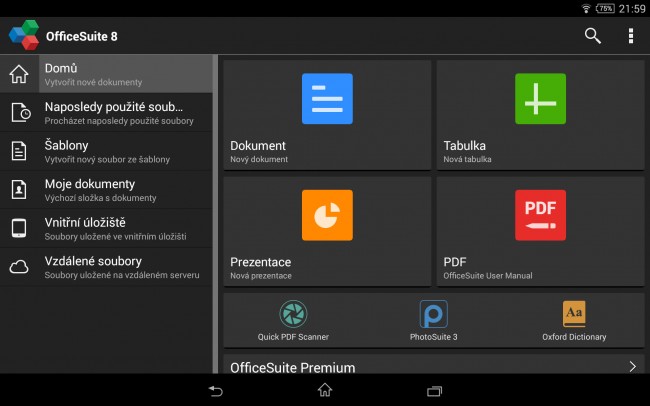Click 'Výchozí složka s dokumenty' subtitle

(100, 198)
